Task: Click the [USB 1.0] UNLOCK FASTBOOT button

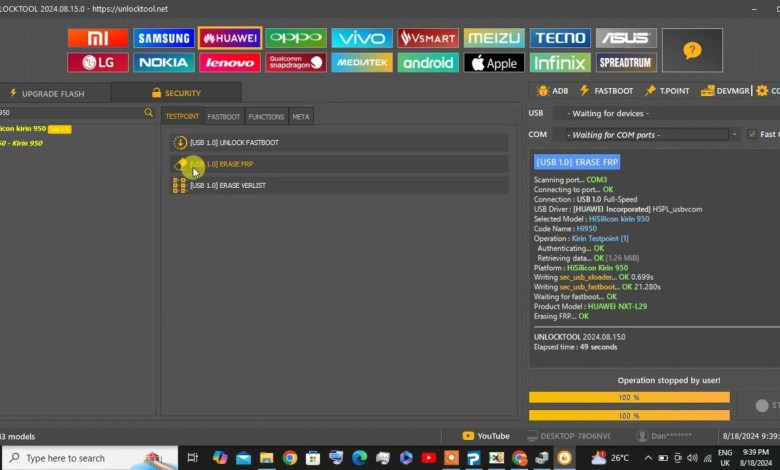Action: tap(340, 143)
